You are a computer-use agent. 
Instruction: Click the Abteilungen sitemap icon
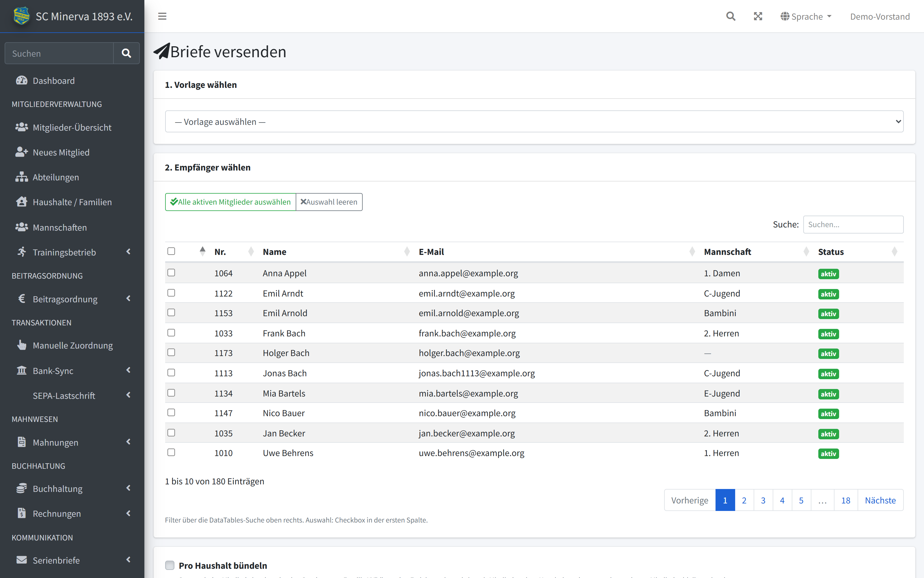(21, 177)
